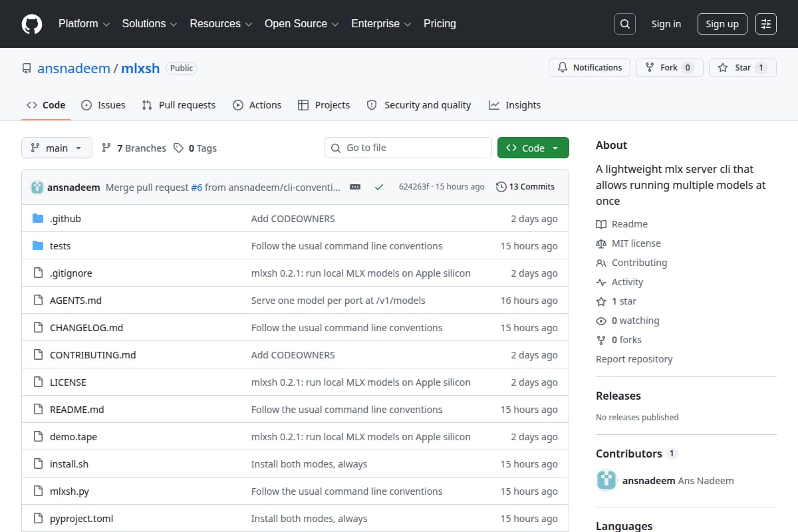Viewport: 798px width, 532px height.
Task: View 7 Branches link
Action: 134,148
